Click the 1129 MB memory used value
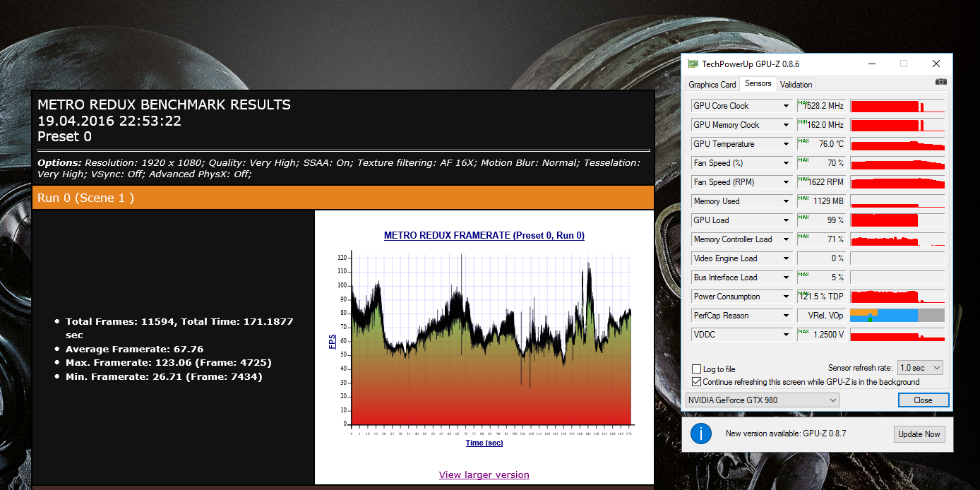 coord(821,201)
